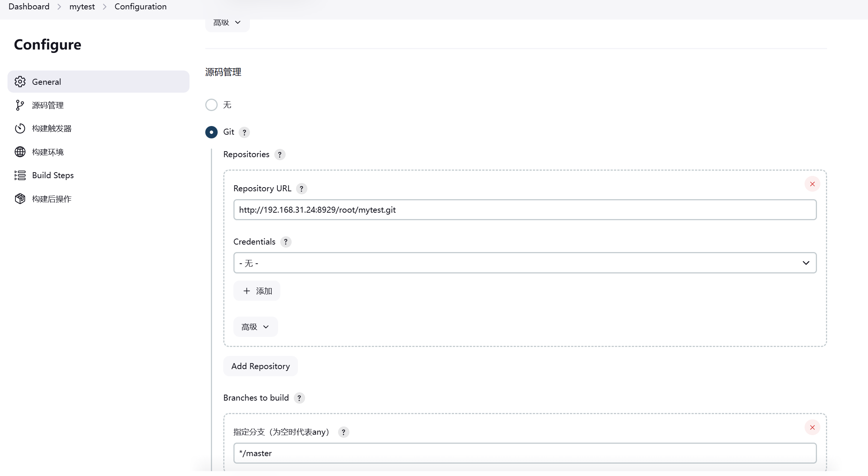
Task: Click the package icon beside 构建后操作
Action: tap(20, 199)
